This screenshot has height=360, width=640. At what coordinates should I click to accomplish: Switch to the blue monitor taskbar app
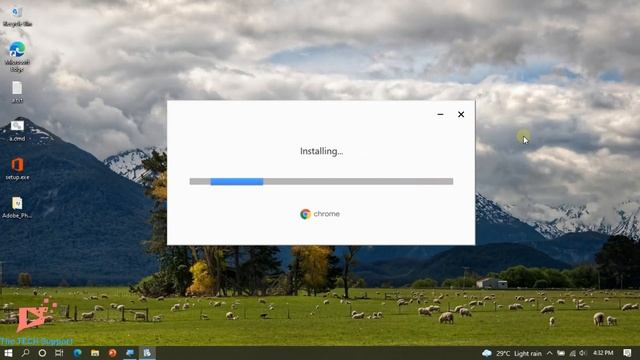coord(130,353)
